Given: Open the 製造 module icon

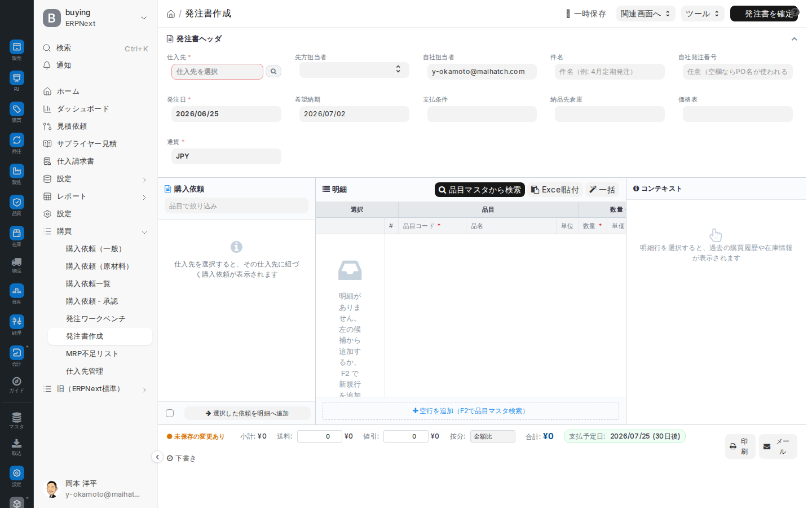Looking at the screenshot, I should [x=17, y=171].
